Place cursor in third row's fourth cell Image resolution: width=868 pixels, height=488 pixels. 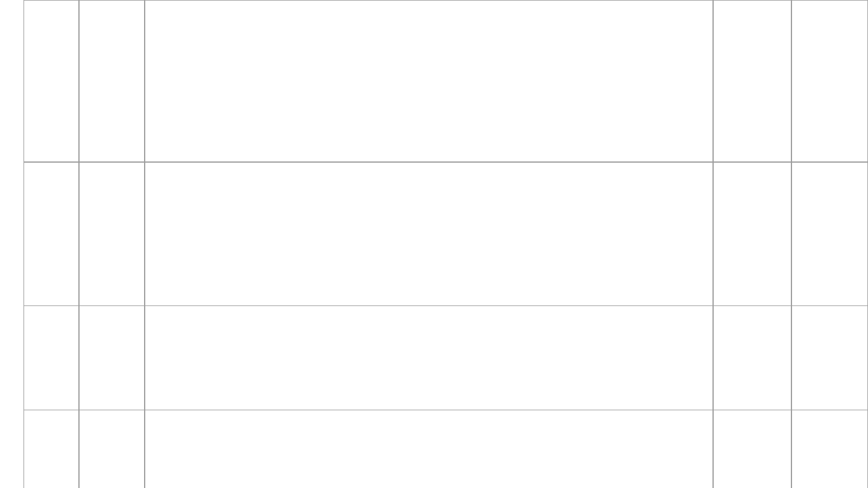(752, 358)
